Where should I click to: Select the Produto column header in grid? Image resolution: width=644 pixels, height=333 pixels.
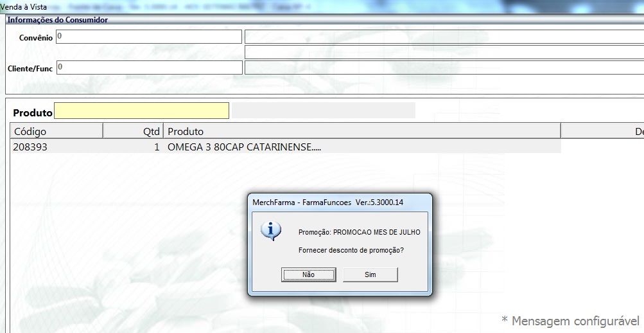tap(361, 131)
